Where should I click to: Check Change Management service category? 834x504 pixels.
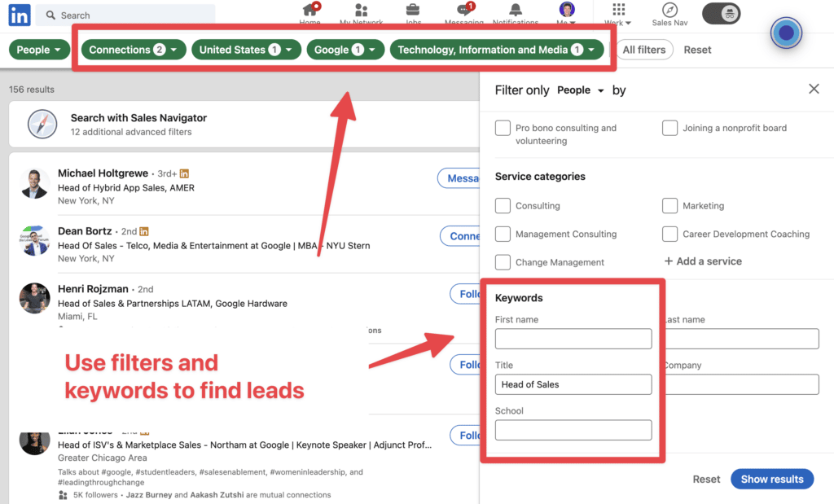tap(503, 262)
